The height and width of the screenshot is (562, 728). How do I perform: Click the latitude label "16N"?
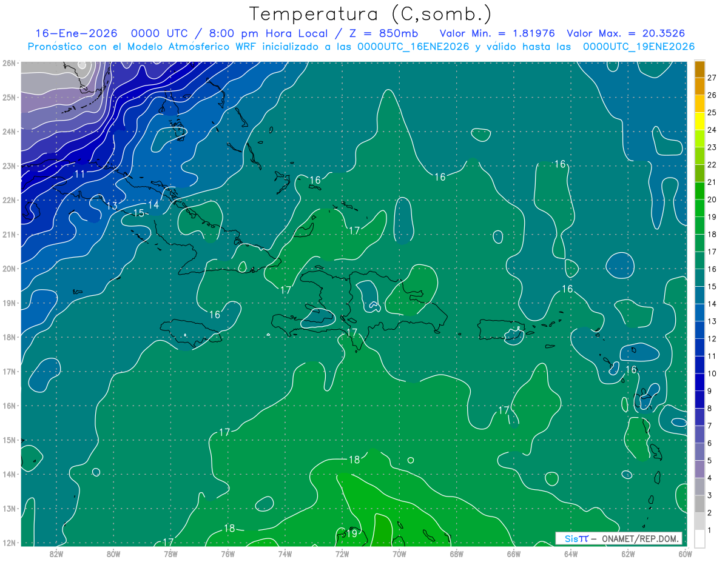click(x=8, y=406)
